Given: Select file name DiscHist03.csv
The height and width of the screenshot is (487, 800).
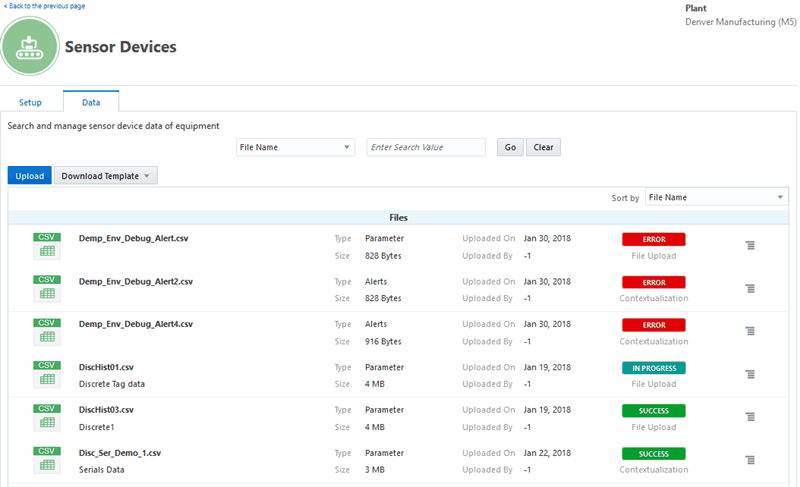Looking at the screenshot, I should pyautogui.click(x=106, y=410).
